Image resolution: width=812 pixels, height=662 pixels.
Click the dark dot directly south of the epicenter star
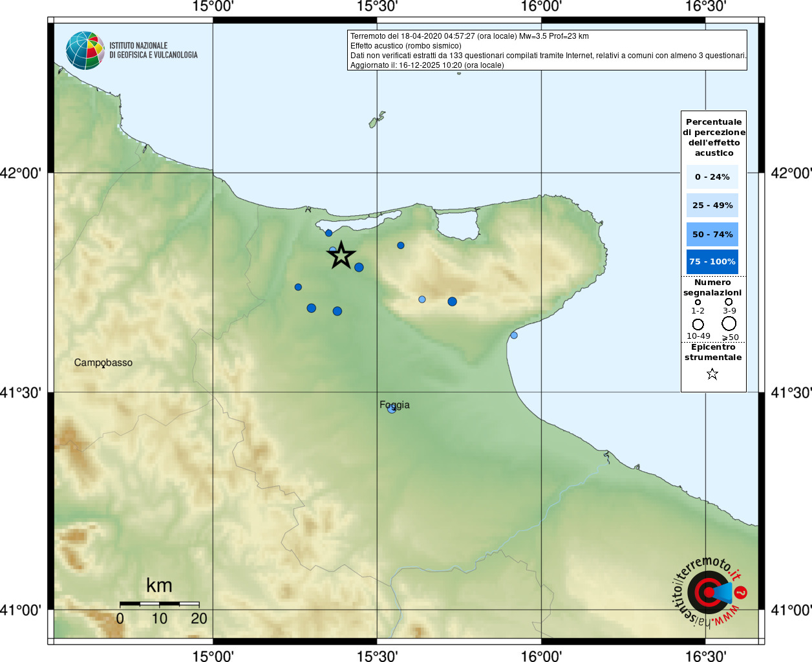[x=337, y=312]
